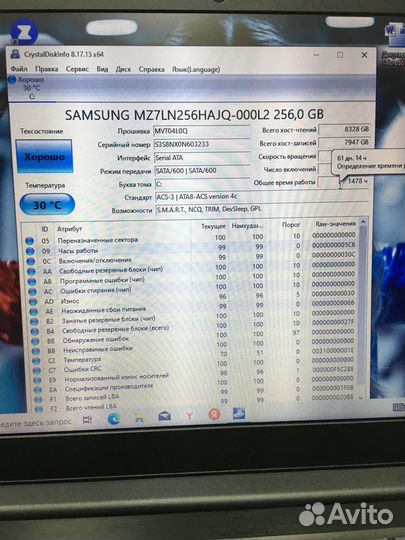This screenshot has width=405, height=540.
Task: Click status icon of row AC Ошибки стирания
Action: click(33, 292)
